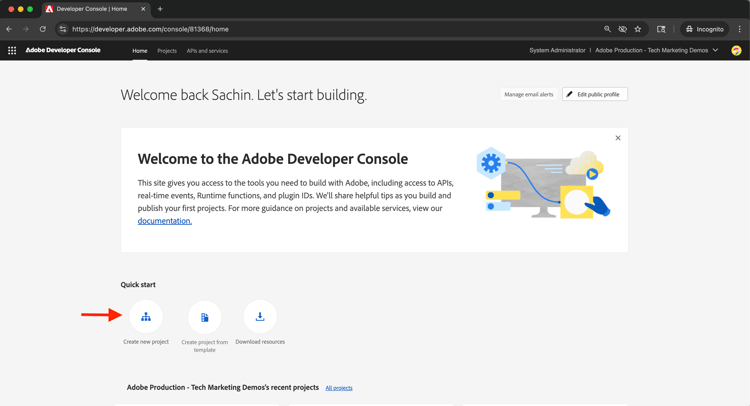The image size is (750, 406).
Task: Click the Create new project label
Action: coord(146,342)
